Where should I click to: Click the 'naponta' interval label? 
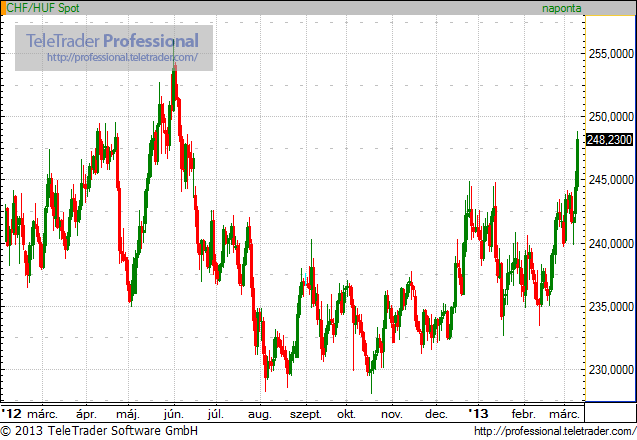pyautogui.click(x=561, y=8)
